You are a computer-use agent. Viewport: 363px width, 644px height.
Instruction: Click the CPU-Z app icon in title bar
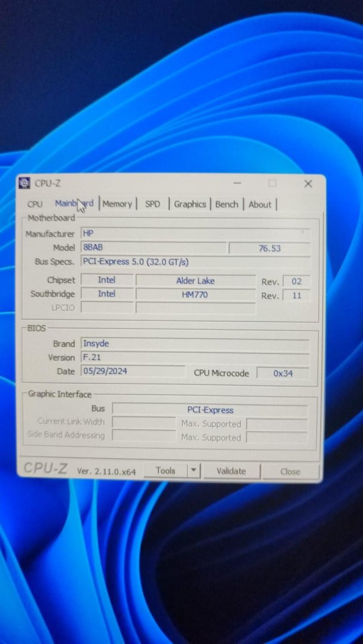pos(24,183)
